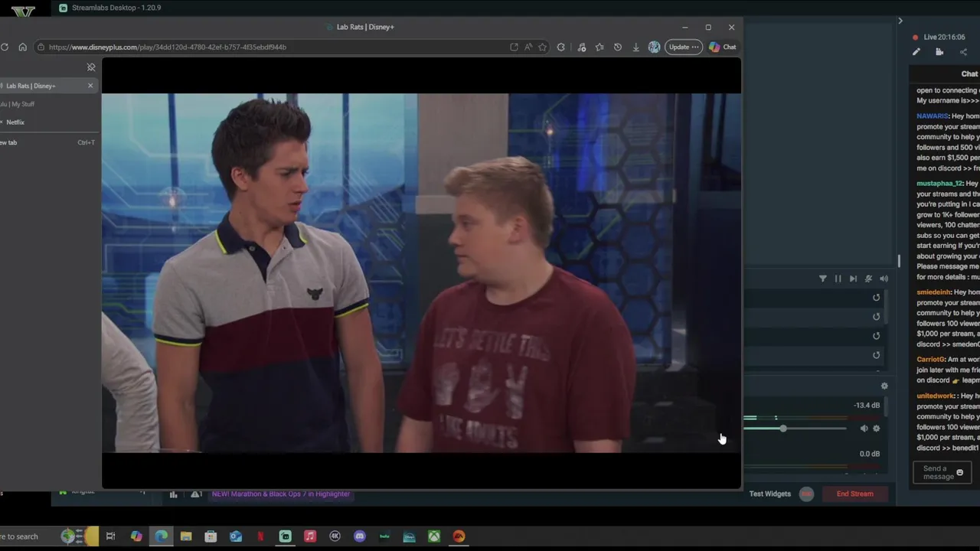Screen dimensions: 980x551
Task: Close the Lab Rats | Disney+ tab
Action: [x=90, y=86]
